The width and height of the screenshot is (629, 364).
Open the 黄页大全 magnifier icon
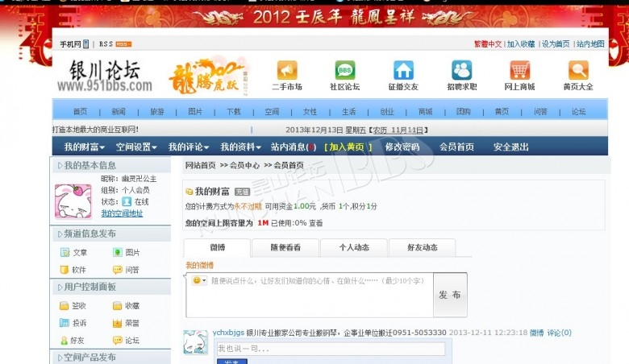click(578, 70)
